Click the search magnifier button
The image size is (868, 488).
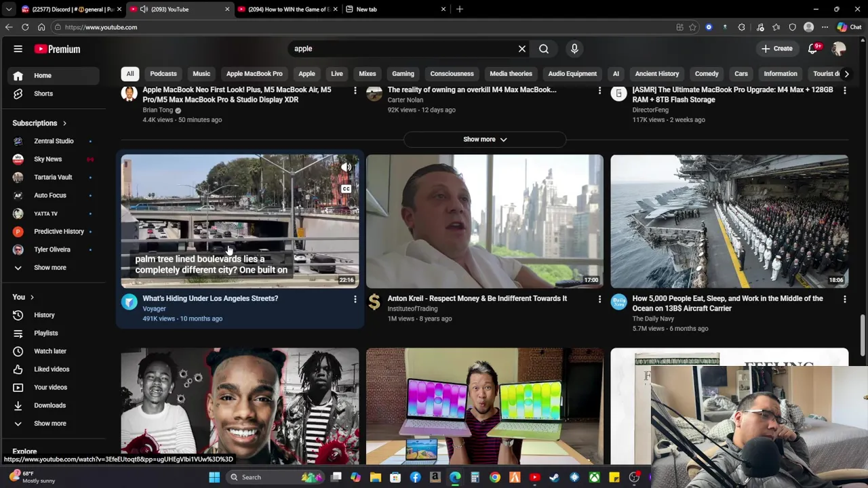(544, 49)
